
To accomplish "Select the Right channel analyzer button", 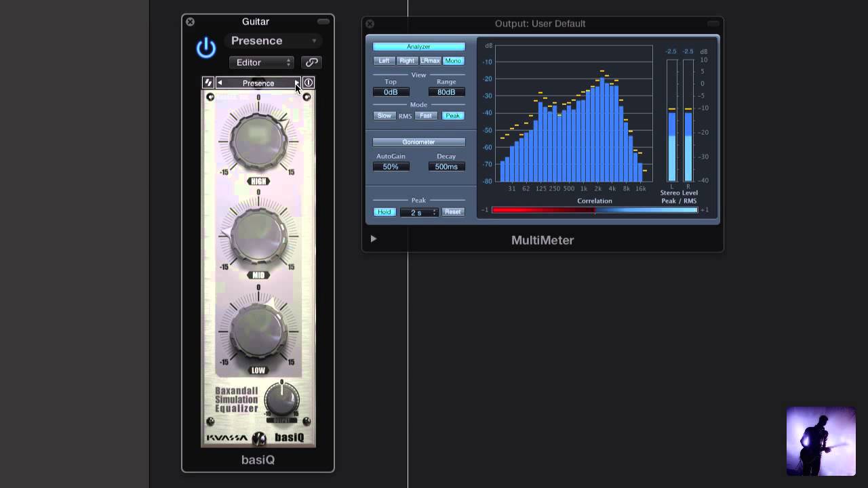I will pyautogui.click(x=407, y=61).
